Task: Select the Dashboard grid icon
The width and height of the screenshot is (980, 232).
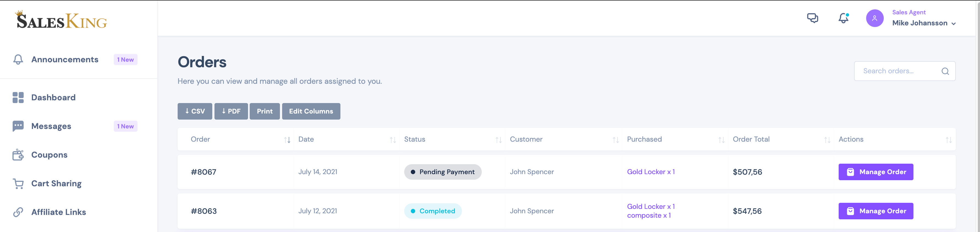Action: (18, 98)
